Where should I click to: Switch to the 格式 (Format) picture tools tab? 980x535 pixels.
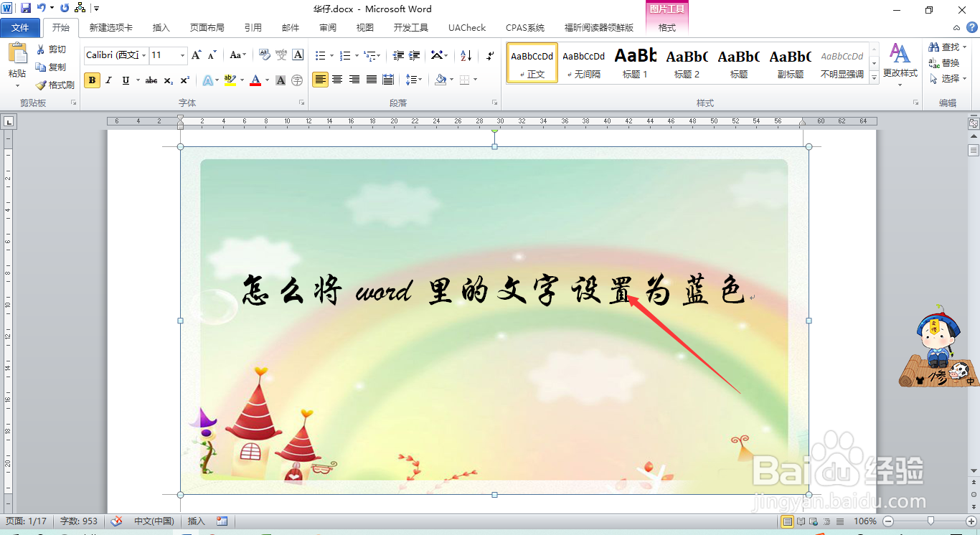[x=667, y=28]
